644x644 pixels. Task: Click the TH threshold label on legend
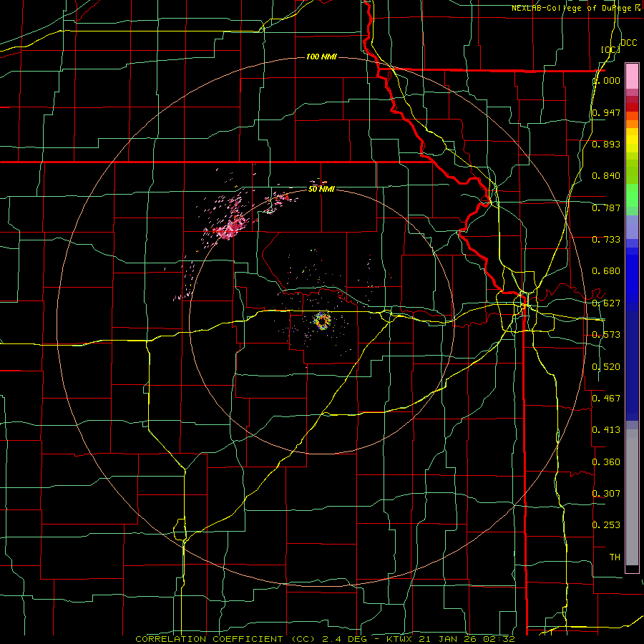pyautogui.click(x=615, y=557)
